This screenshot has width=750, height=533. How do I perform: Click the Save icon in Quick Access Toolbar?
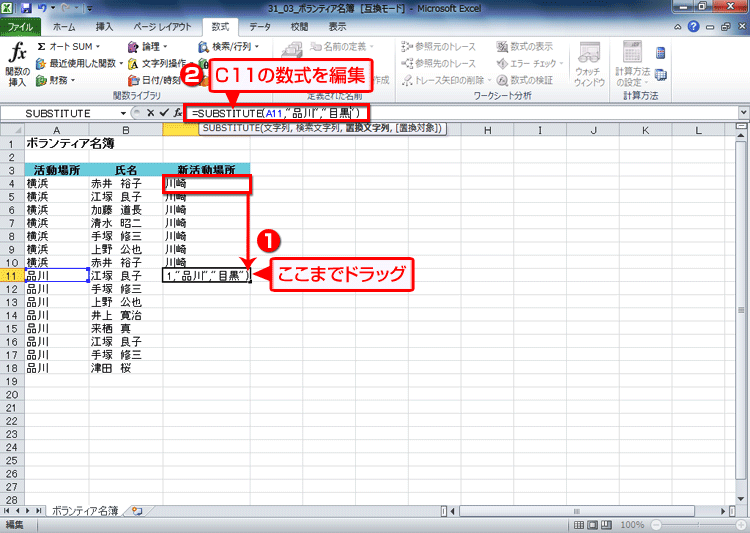[x=26, y=8]
